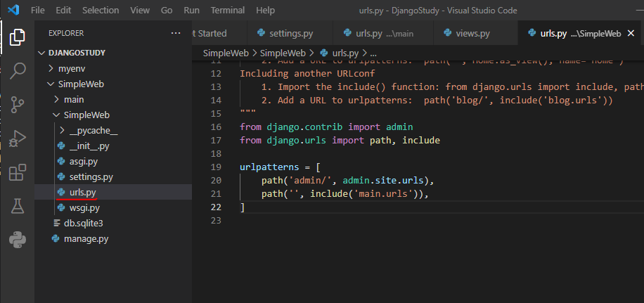This screenshot has height=303, width=644.
Task: Open the Testing flask view
Action: (18, 206)
